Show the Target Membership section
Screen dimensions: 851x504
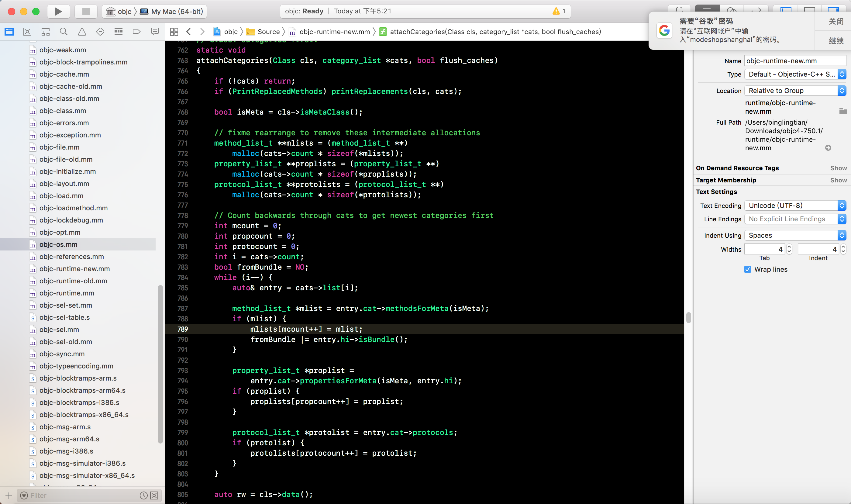[x=838, y=180]
